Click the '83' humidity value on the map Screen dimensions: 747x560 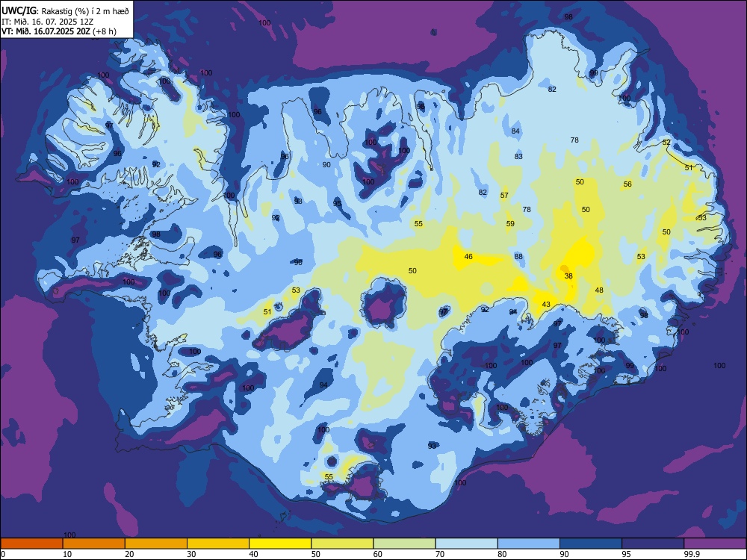(x=518, y=156)
